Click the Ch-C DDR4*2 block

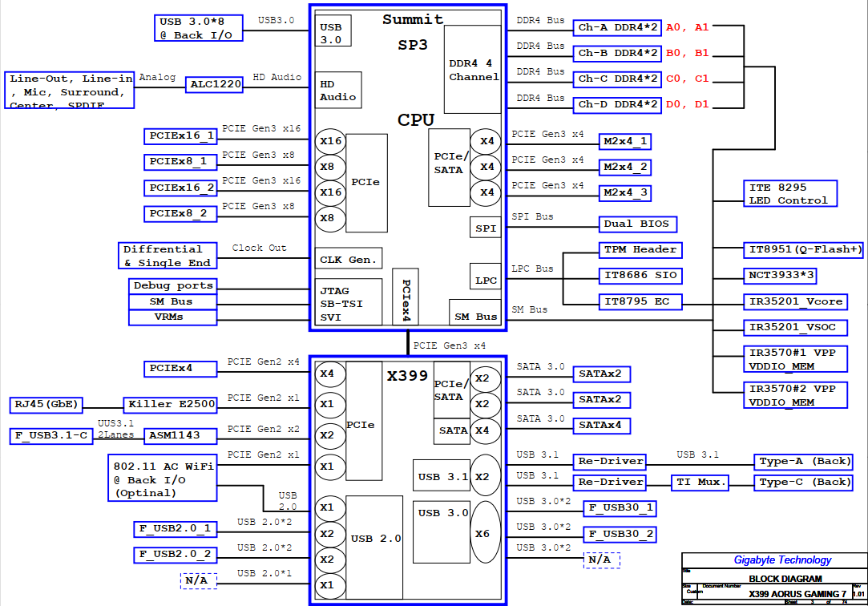[x=616, y=79]
